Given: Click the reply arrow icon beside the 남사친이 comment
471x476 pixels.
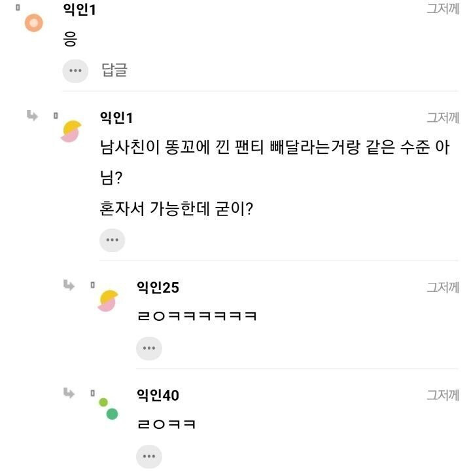Looking at the screenshot, I should pos(32,116).
